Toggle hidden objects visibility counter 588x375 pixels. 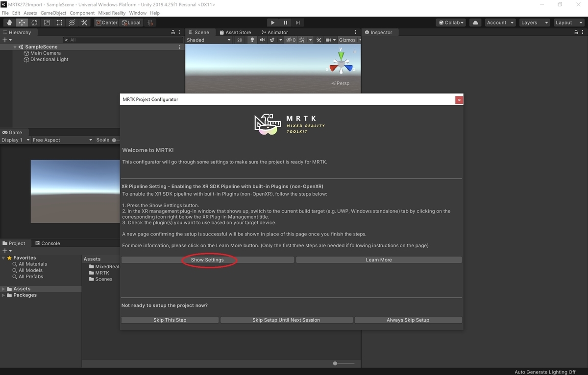coord(291,40)
